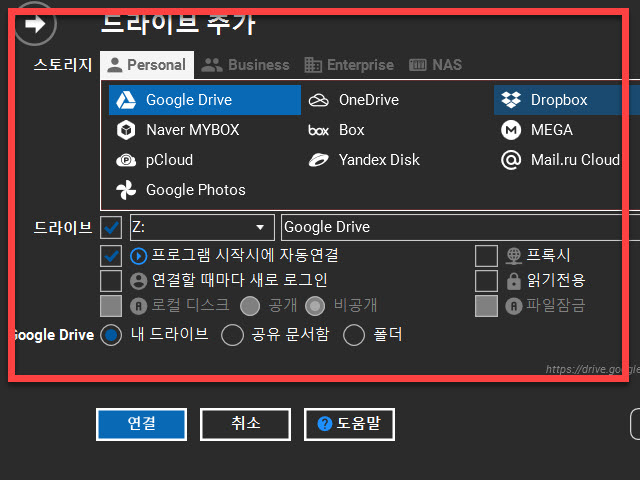Image resolution: width=640 pixels, height=480 pixels.
Task: Select MEGA cloud storage
Action: click(537, 130)
